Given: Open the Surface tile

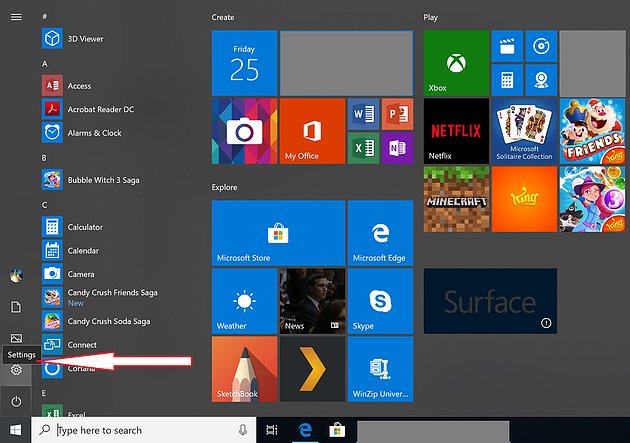Looking at the screenshot, I should coord(490,301).
